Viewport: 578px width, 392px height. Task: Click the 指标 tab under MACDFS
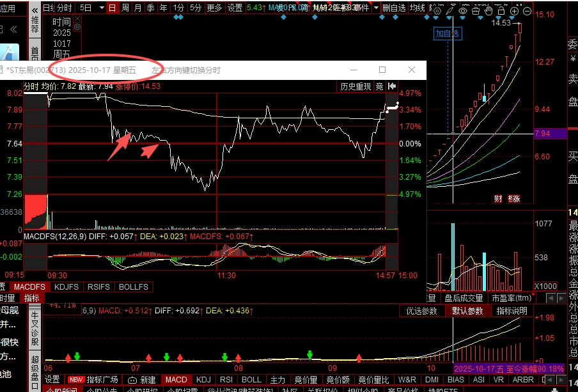click(x=31, y=298)
